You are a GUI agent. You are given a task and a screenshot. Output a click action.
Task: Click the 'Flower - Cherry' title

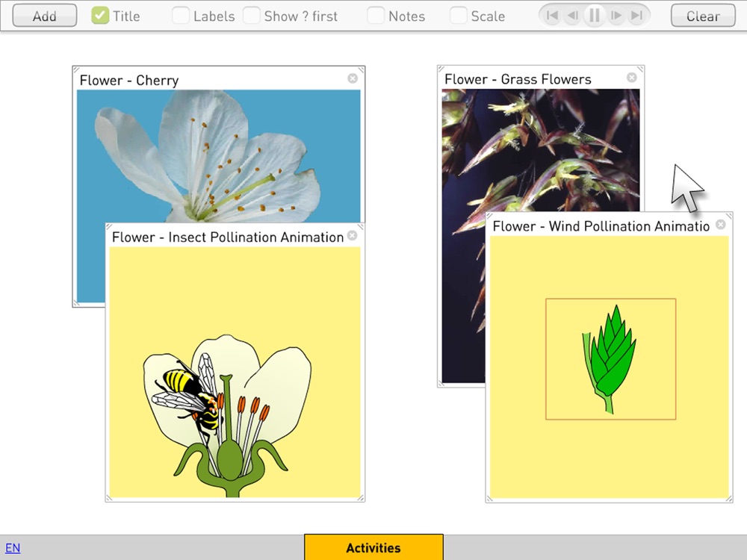pyautogui.click(x=129, y=80)
